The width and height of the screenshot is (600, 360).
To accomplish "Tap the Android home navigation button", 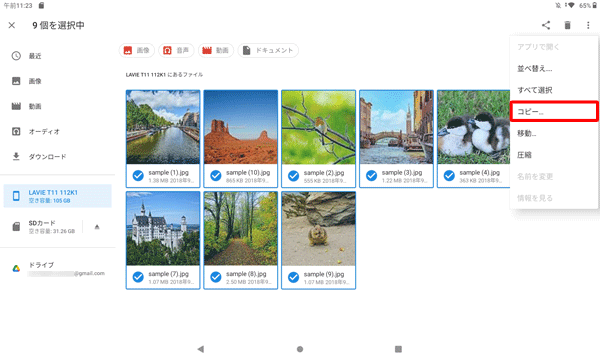I will coord(300,349).
